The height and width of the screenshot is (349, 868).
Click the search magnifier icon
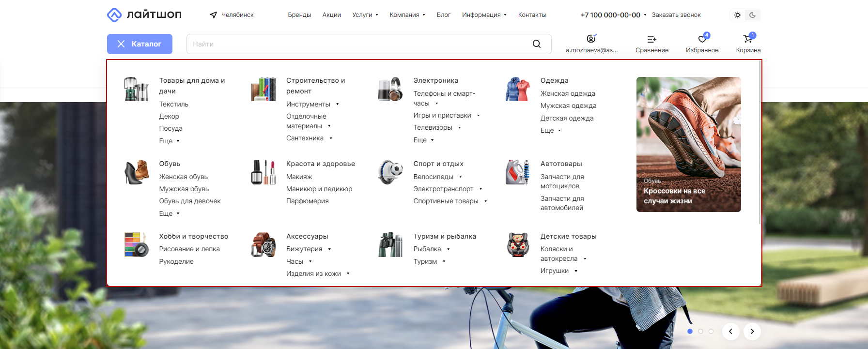pos(537,44)
